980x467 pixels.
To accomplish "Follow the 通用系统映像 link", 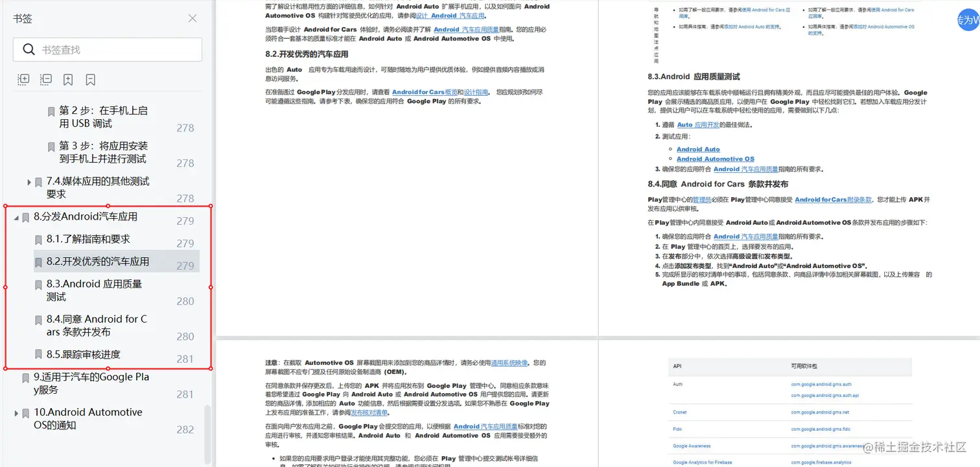I will pos(509,363).
